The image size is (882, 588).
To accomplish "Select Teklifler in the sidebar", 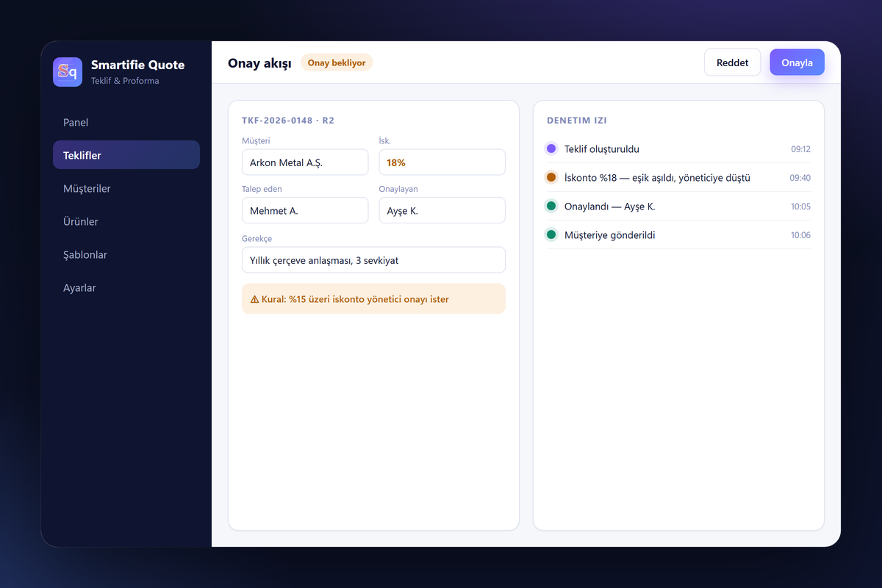I will pyautogui.click(x=126, y=155).
